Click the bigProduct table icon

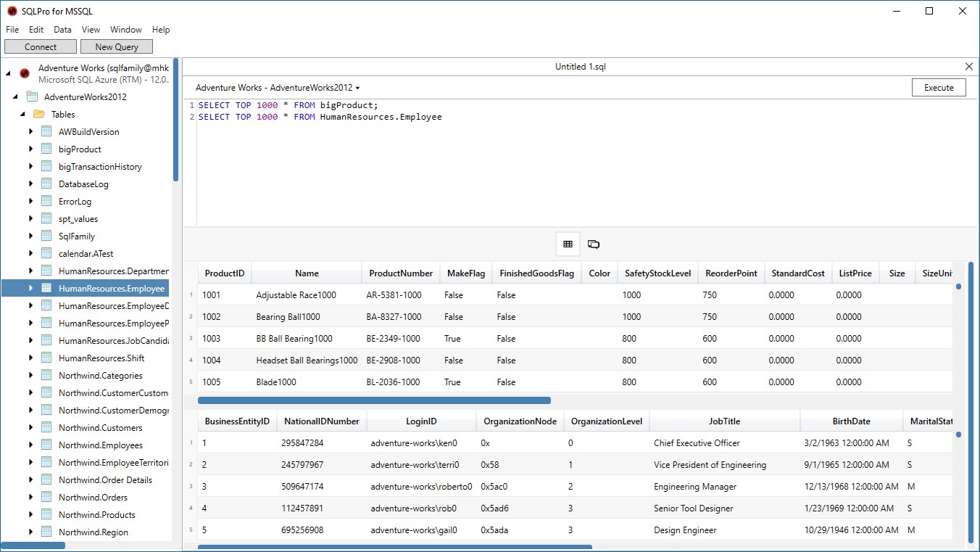click(x=46, y=149)
